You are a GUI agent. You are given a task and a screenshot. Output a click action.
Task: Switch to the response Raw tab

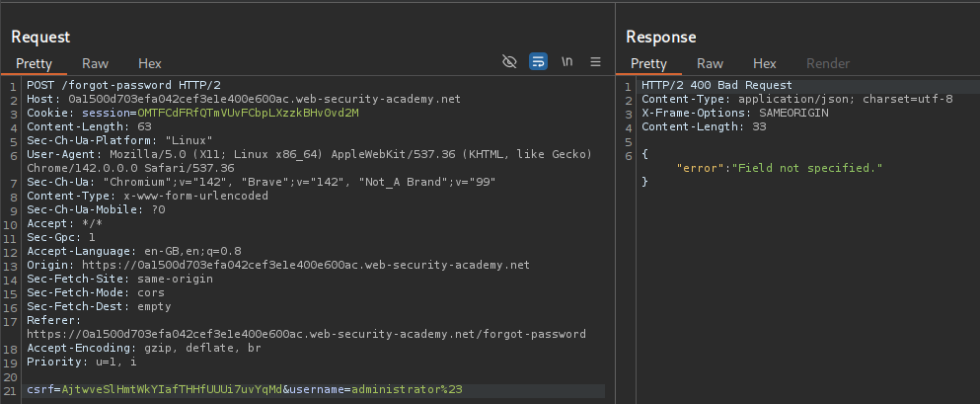coord(711,63)
